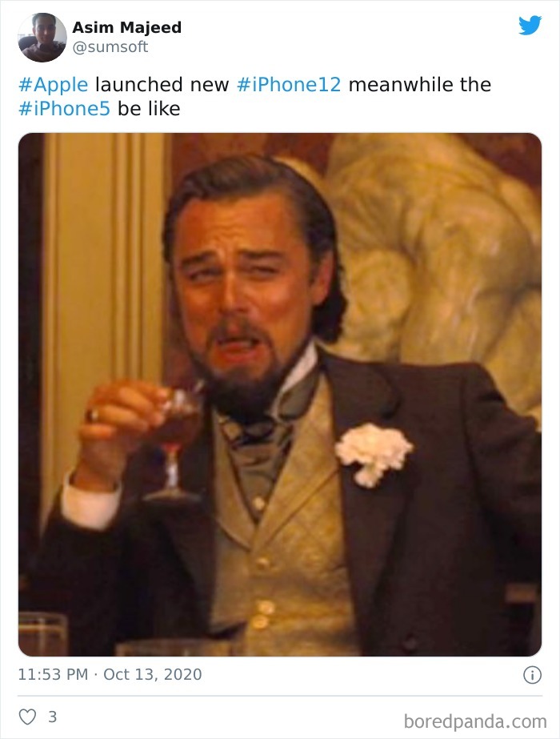Click the "be like" tweet text
The width and height of the screenshot is (560, 739).
pyautogui.click(x=149, y=109)
